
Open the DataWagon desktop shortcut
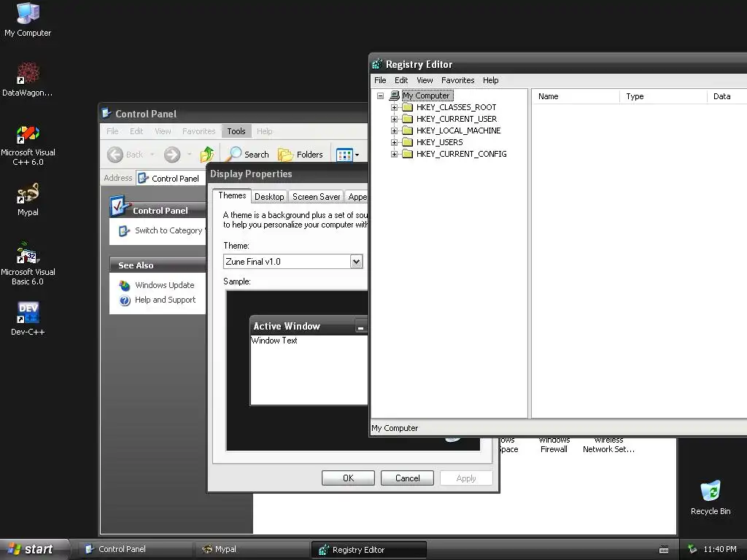pos(28,79)
